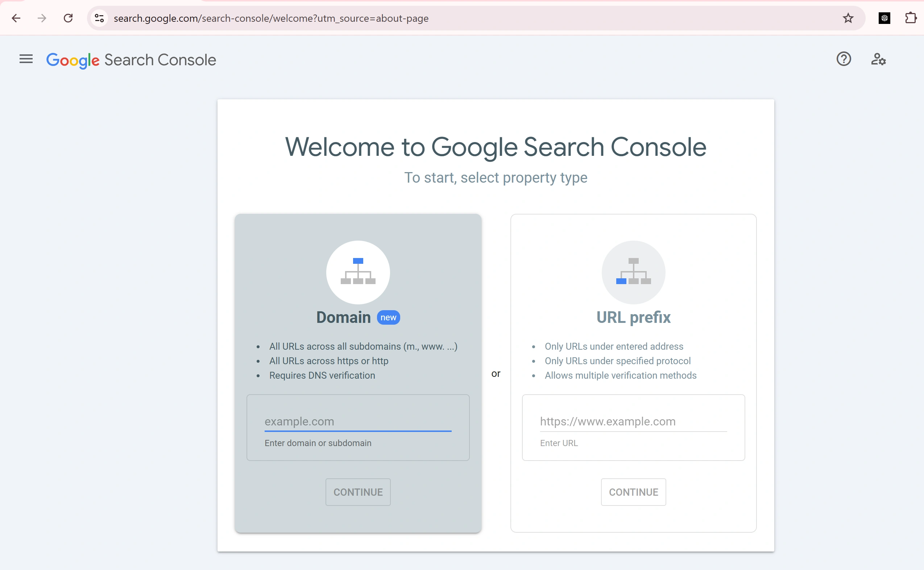Click 'Allows multiple verification methods'

click(620, 375)
